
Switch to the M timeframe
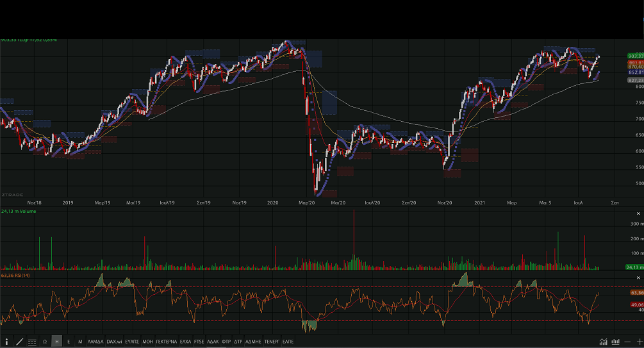[79, 342]
